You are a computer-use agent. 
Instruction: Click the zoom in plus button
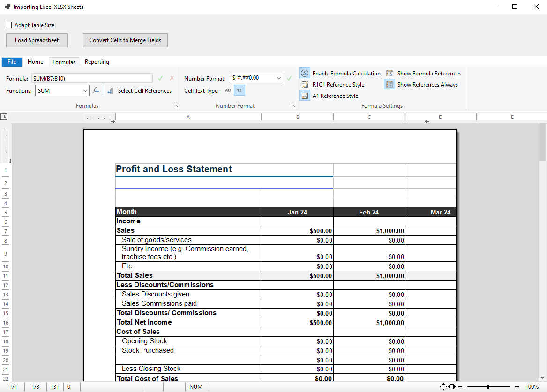pos(517,387)
